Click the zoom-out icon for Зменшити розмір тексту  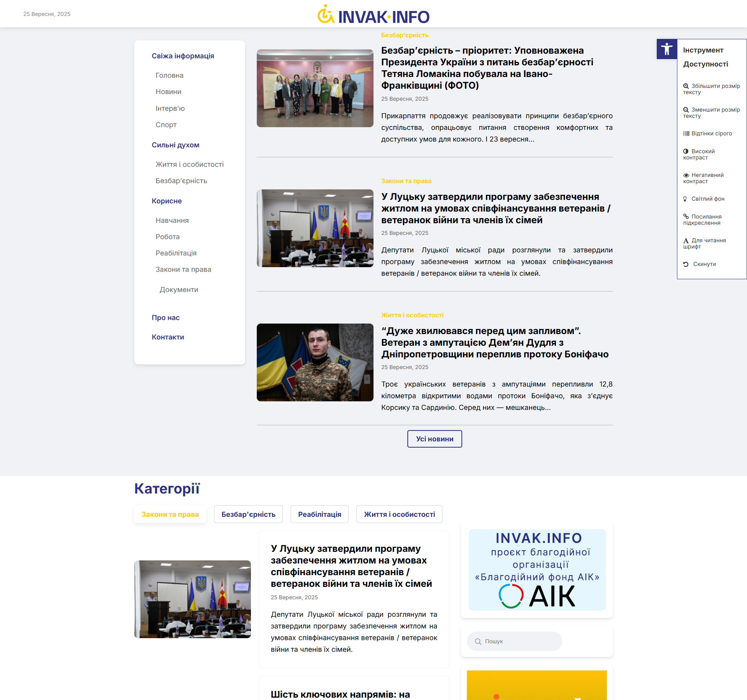tap(686, 110)
